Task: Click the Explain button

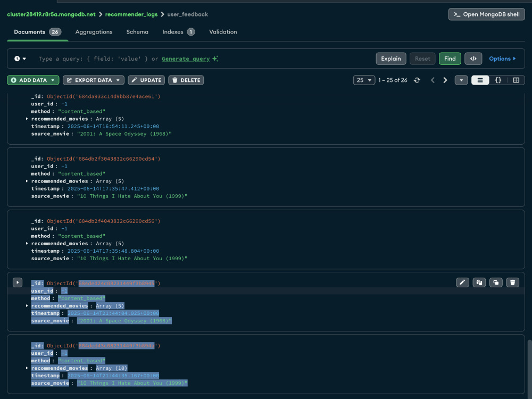Action: 391,59
